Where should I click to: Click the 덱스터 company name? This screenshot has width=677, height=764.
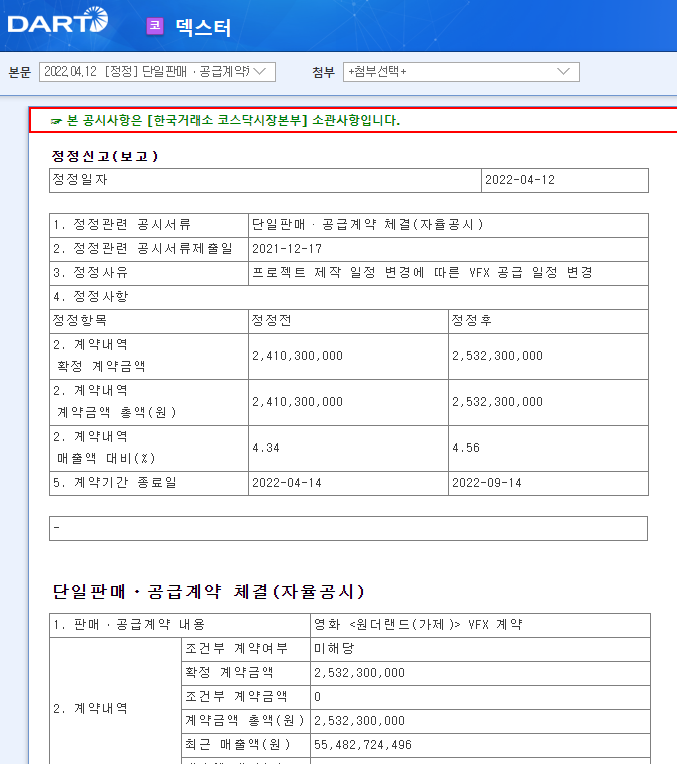point(203,27)
